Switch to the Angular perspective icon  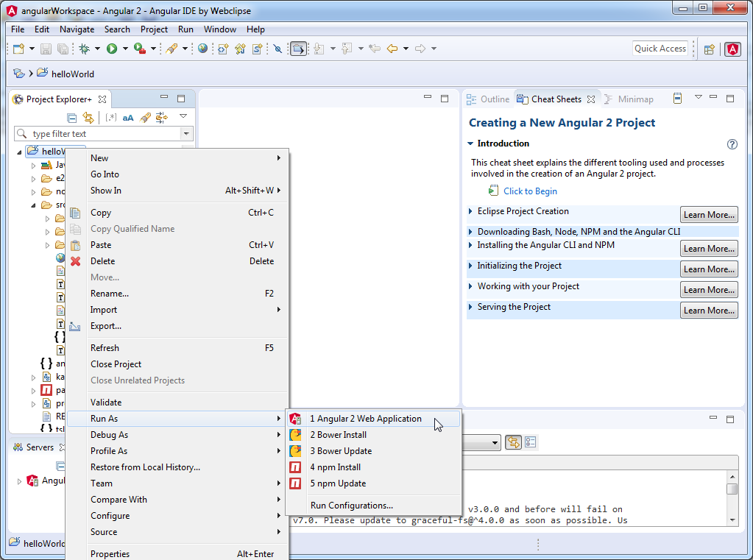coord(732,49)
